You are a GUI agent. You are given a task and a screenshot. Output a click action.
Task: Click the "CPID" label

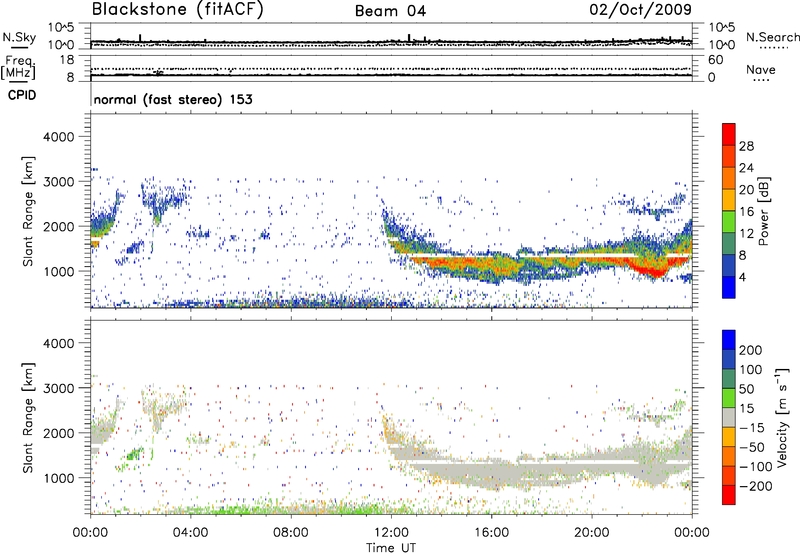(22, 95)
